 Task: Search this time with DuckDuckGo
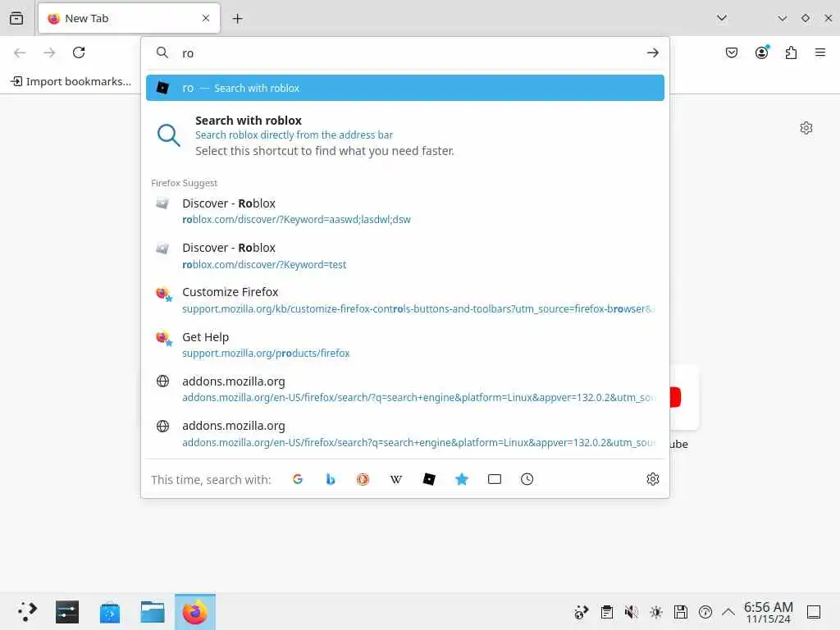[x=363, y=479]
